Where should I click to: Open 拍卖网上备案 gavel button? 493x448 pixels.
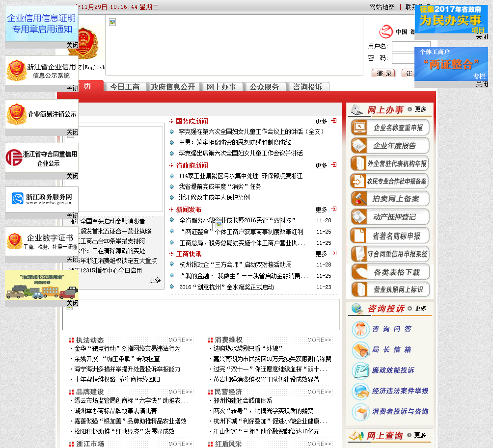point(390,199)
